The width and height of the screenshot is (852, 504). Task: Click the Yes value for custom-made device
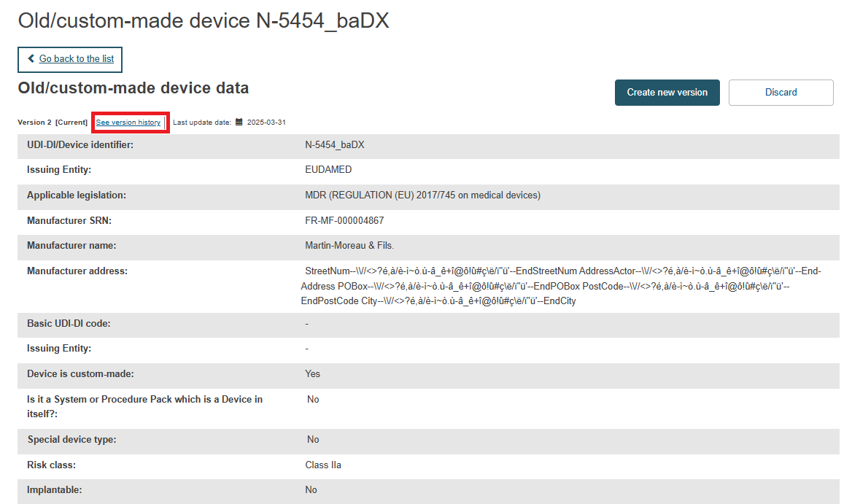(x=312, y=373)
